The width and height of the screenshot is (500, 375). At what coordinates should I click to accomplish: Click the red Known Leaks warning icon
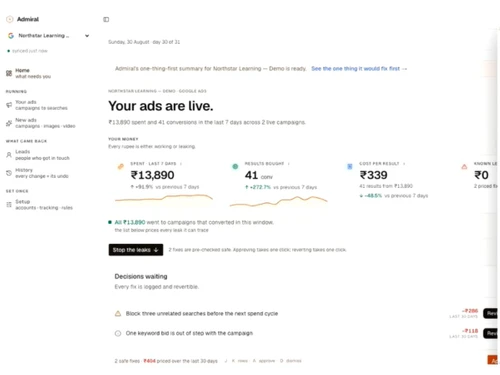(x=464, y=166)
